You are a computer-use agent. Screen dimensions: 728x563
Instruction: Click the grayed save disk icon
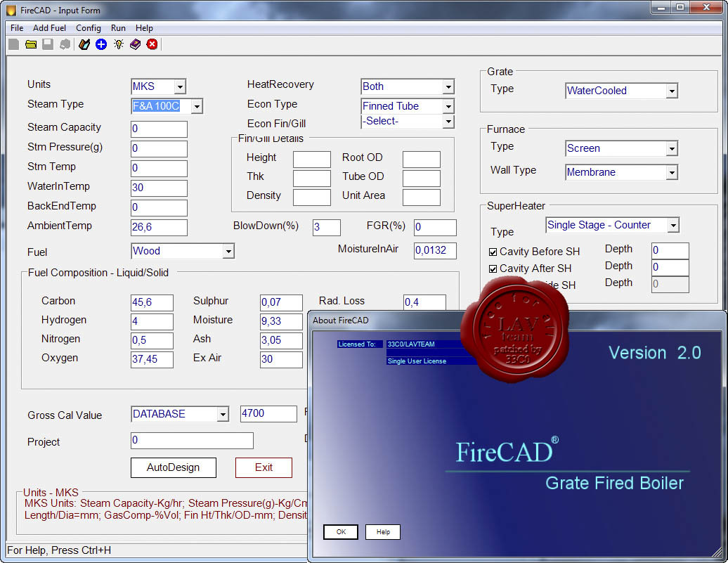pyautogui.click(x=48, y=44)
